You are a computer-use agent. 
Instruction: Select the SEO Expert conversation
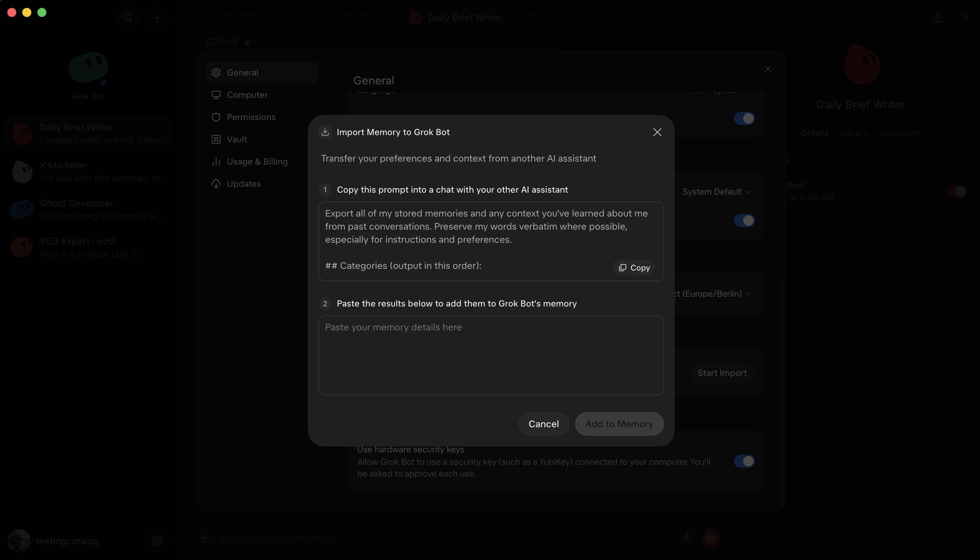click(x=88, y=247)
